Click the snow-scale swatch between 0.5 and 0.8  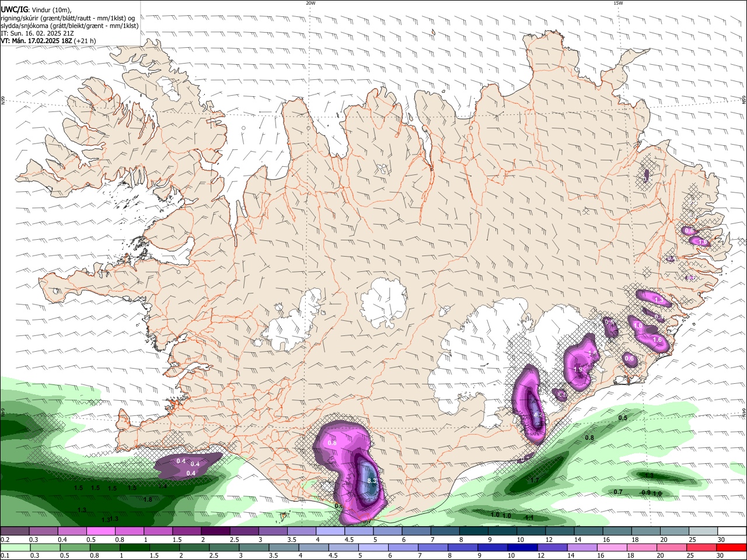tap(100, 531)
